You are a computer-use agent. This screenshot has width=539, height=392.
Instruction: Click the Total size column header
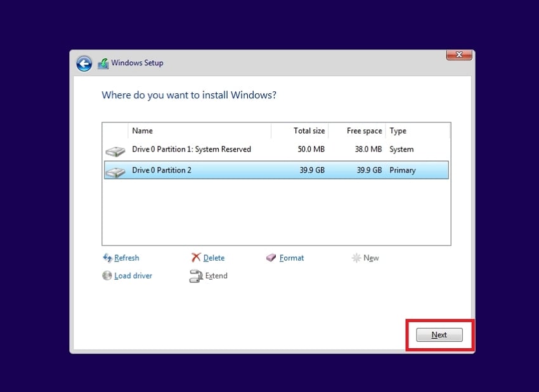pos(300,131)
